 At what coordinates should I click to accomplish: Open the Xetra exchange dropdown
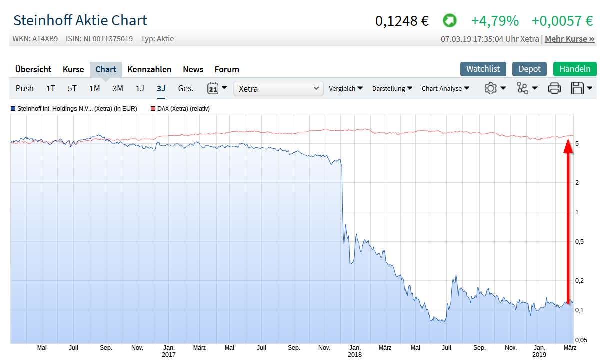pyautogui.click(x=278, y=88)
